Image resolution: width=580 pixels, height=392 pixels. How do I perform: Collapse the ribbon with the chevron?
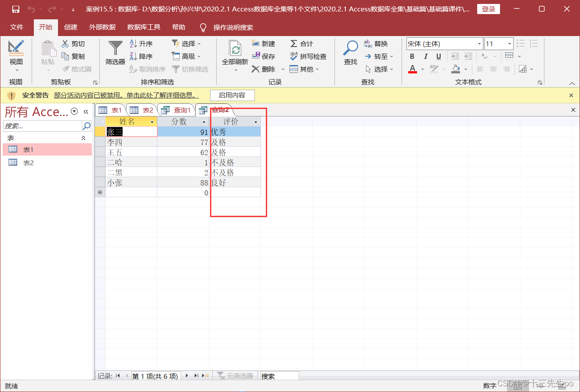572,83
